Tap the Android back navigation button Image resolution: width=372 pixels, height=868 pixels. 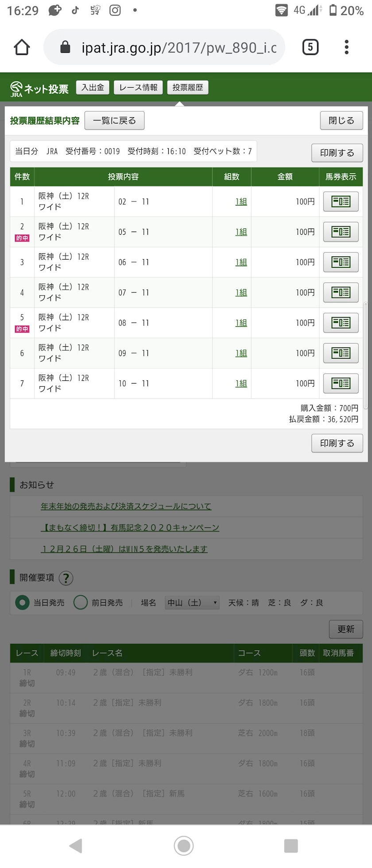click(x=76, y=846)
